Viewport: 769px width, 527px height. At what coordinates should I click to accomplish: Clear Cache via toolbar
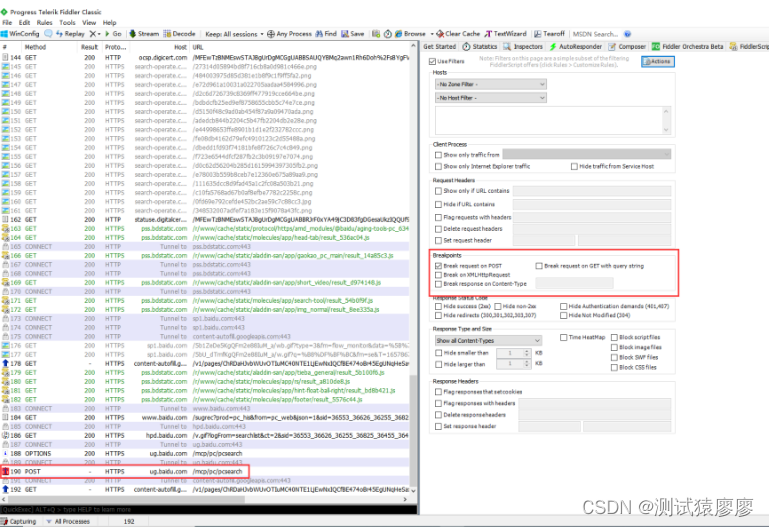[458, 34]
